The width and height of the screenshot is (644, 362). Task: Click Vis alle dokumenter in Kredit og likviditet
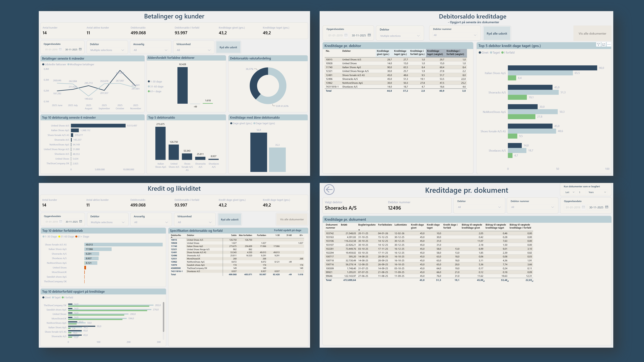pos(292,219)
